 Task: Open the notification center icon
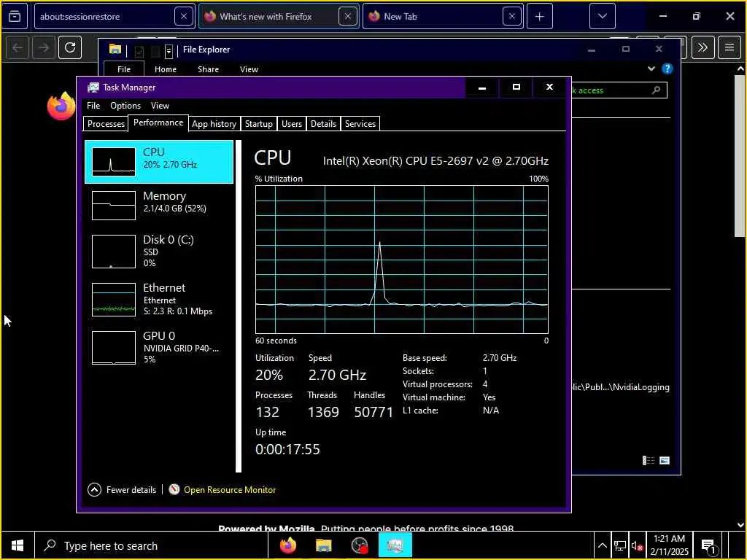click(x=709, y=546)
